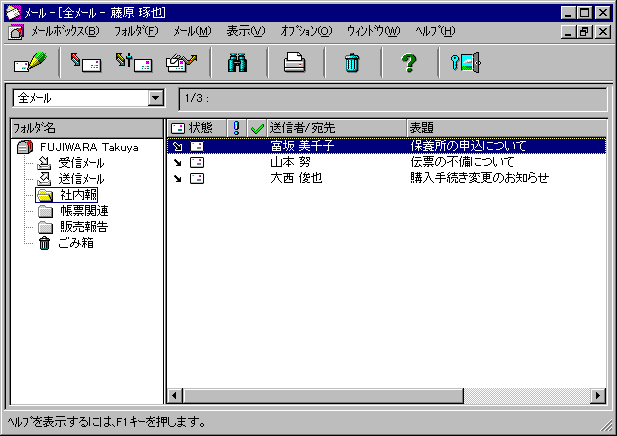Open the 全メール filter dropdown arrow
The width and height of the screenshot is (617, 436).
click(156, 98)
